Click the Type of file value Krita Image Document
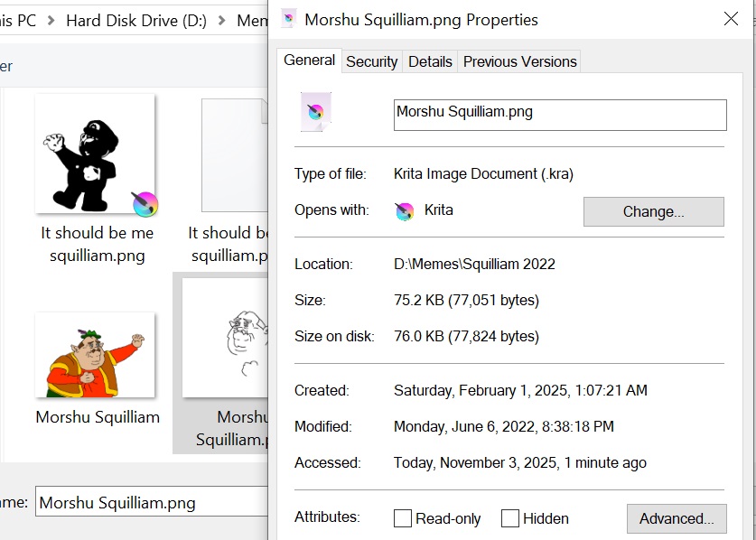 [483, 173]
